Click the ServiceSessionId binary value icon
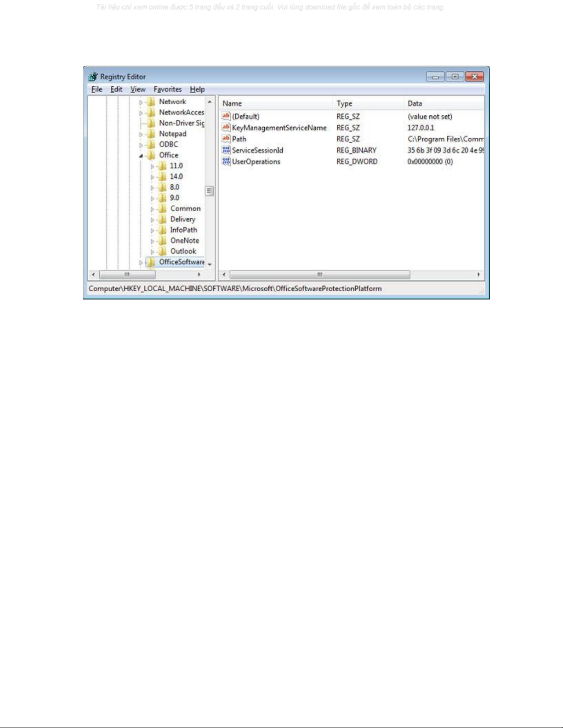Screen dimensions: 563x728 [x=226, y=150]
